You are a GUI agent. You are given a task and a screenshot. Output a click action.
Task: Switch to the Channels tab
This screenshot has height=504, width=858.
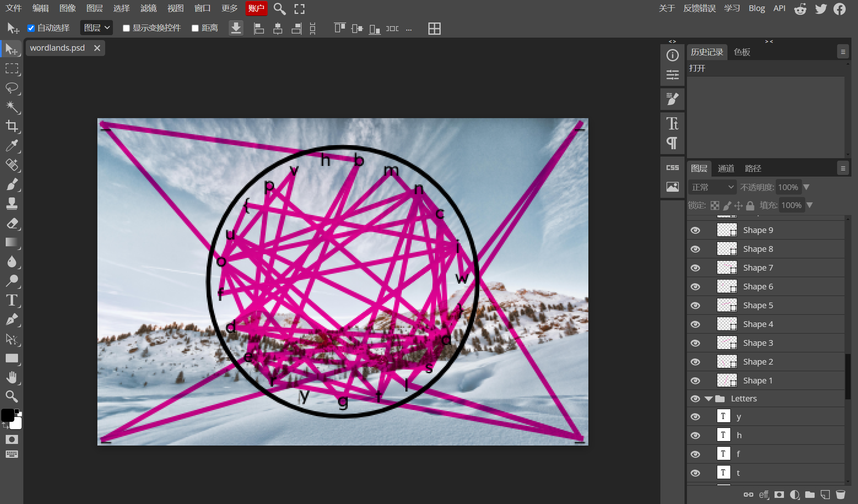726,168
